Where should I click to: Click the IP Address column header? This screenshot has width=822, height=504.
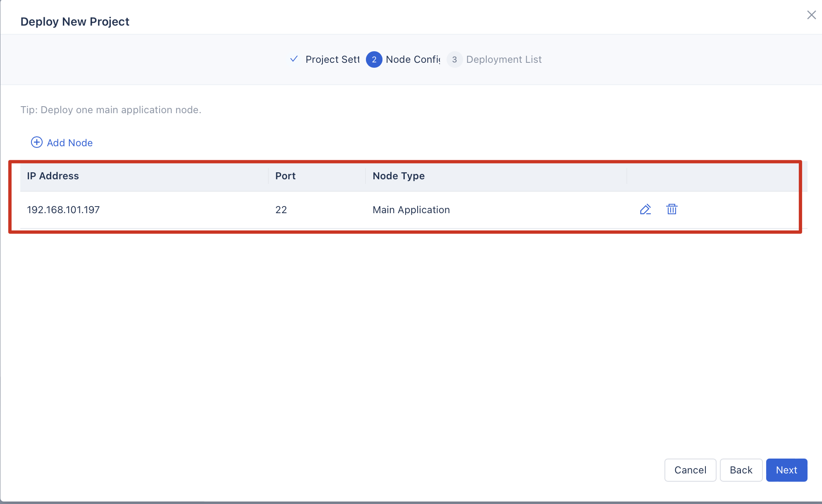[x=53, y=176]
